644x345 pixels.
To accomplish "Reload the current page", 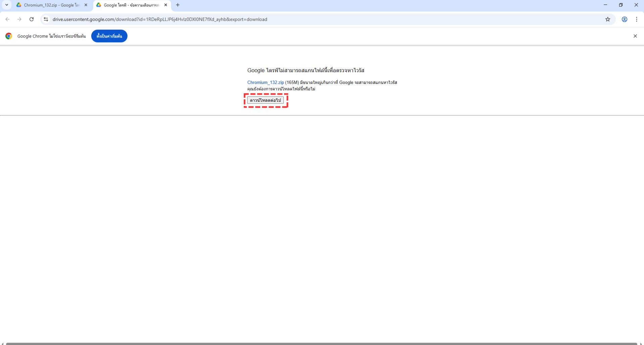I will (x=32, y=19).
